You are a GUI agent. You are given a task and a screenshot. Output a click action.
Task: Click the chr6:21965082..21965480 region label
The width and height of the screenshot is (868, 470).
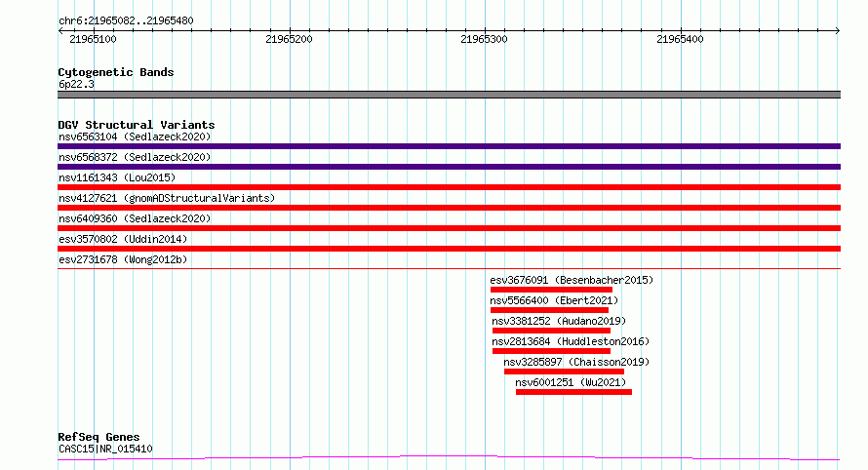[x=126, y=21]
